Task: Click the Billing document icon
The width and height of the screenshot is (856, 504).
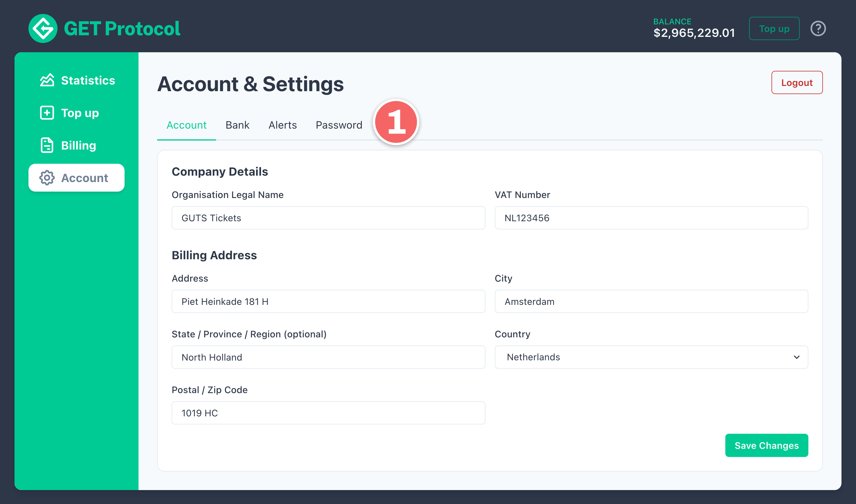Action: tap(47, 145)
